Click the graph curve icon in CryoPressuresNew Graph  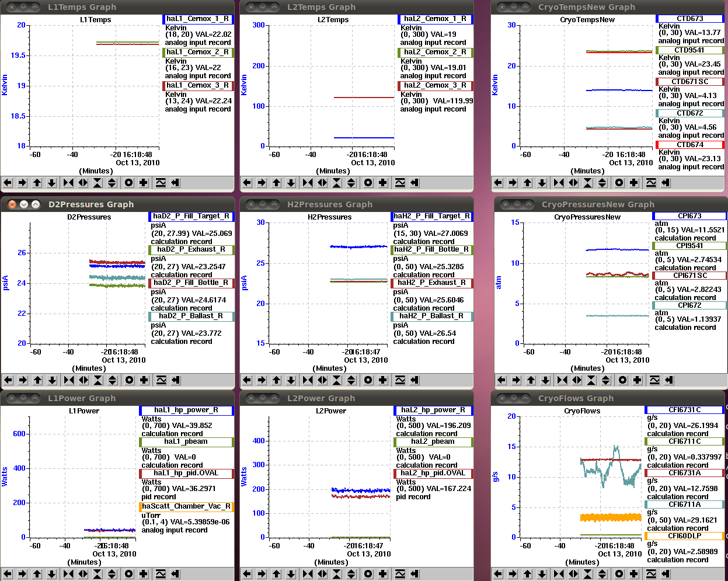pos(654,380)
